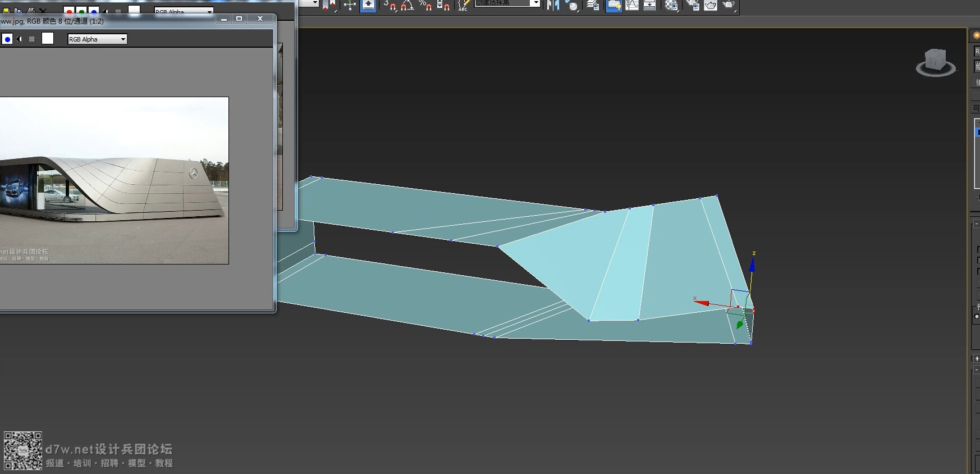Toggle the 3D Snaps magnet icon
Screen dimensions: 980x474
tap(390, 6)
